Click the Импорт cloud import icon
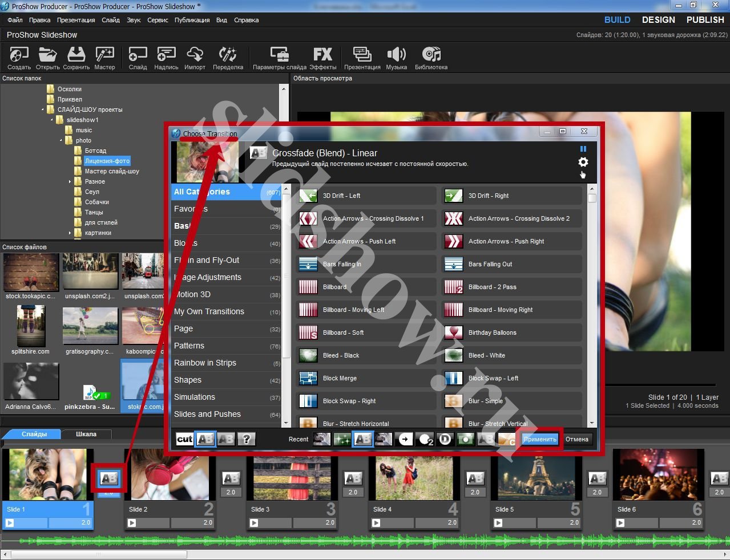 coord(195,58)
